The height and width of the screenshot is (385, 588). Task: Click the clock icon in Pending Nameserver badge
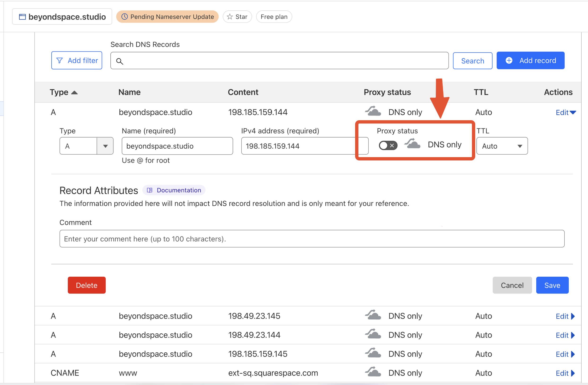tap(125, 17)
